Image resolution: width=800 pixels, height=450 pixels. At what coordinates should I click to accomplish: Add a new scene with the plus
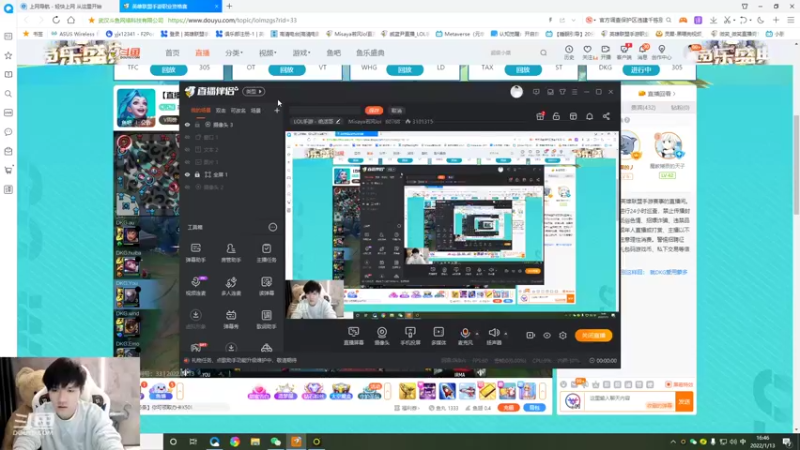[x=277, y=110]
